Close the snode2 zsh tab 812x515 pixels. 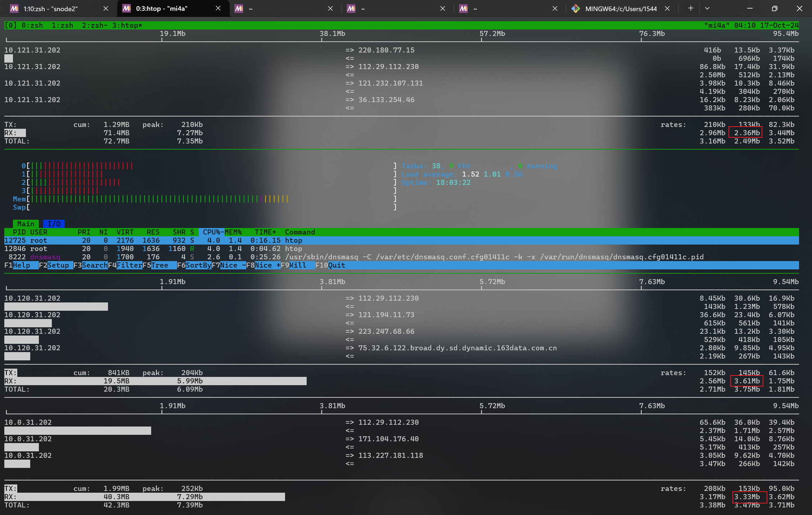click(x=105, y=9)
